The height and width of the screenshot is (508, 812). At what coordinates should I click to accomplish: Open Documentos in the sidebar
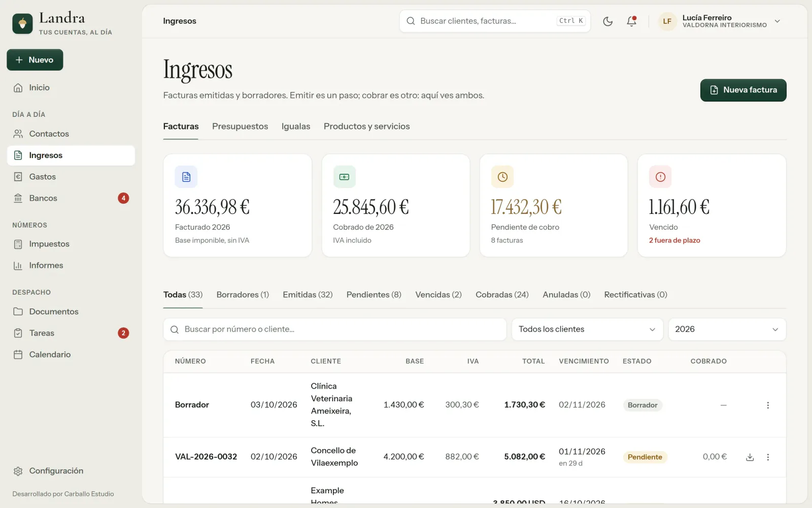pos(71,312)
